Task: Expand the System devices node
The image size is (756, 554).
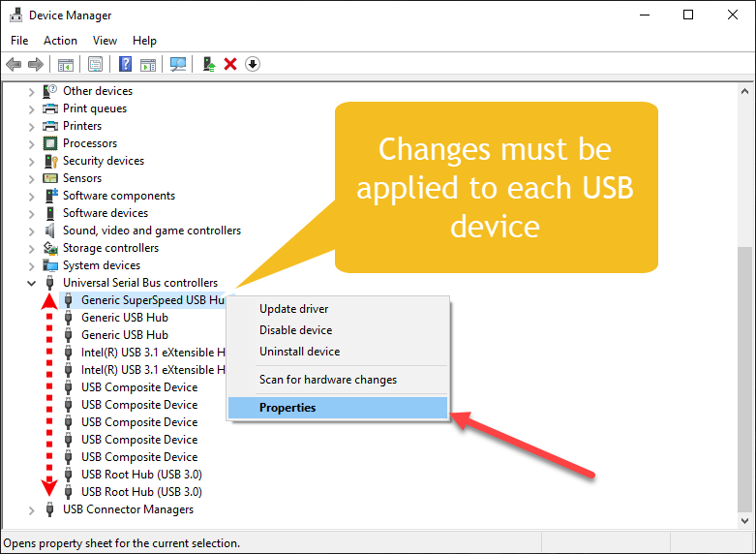Action: [31, 266]
